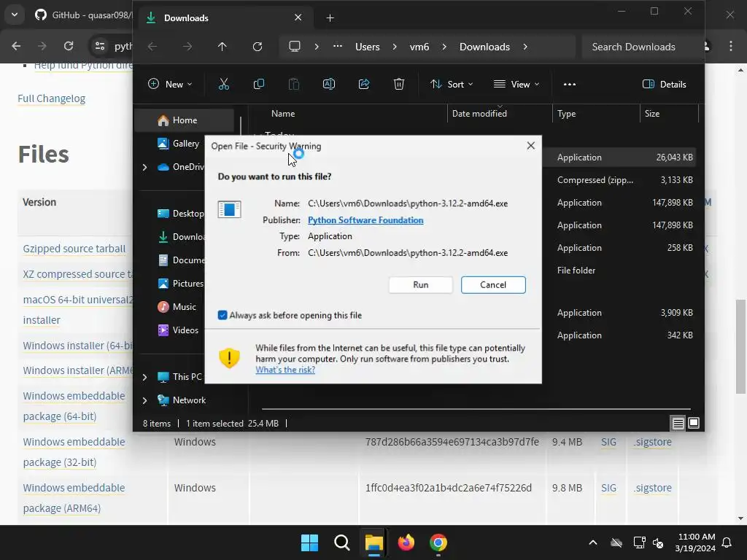Click the Share icon in Explorer toolbar
The width and height of the screenshot is (747, 560).
[364, 85]
